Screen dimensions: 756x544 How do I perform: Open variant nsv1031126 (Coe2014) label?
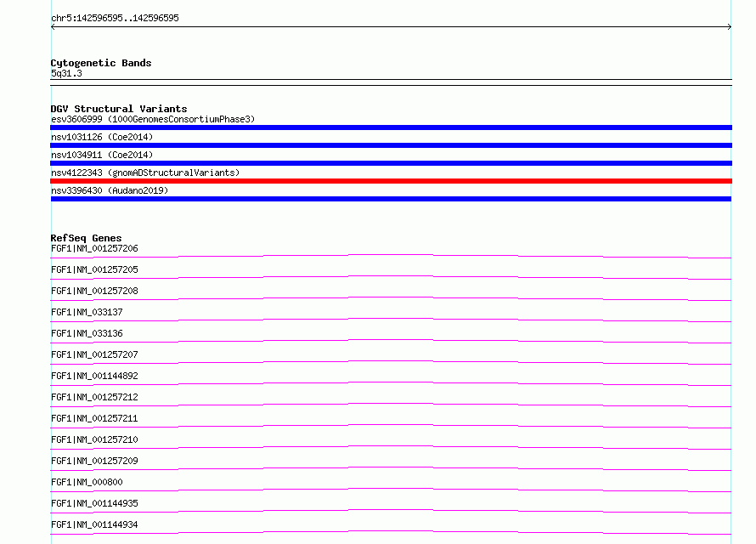point(102,137)
